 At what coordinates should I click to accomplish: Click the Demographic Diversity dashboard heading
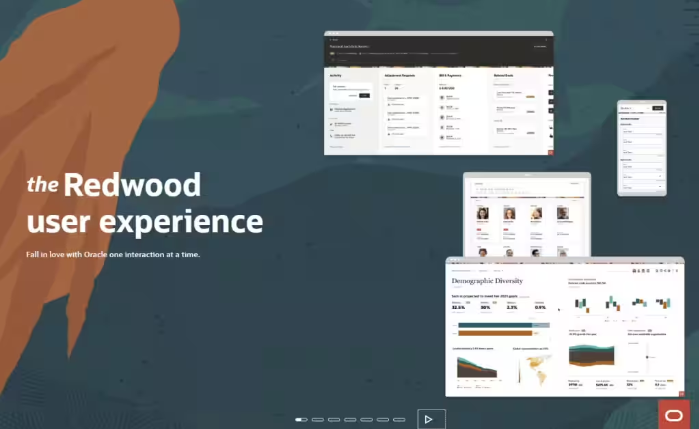[487, 282]
